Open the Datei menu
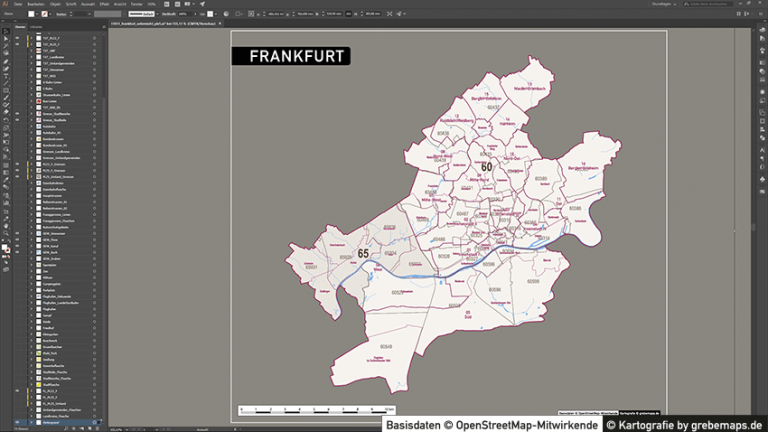Viewport: 768px width, 432px height. point(18,4)
